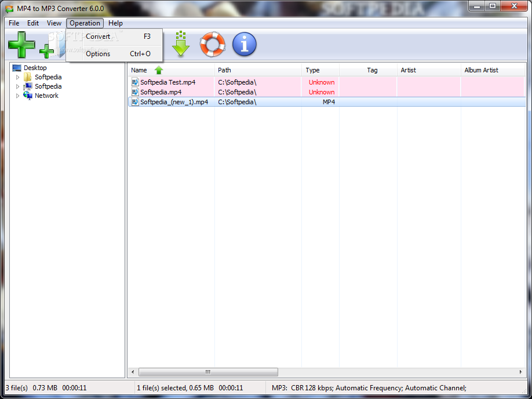Sort by the Path column header

258,70
